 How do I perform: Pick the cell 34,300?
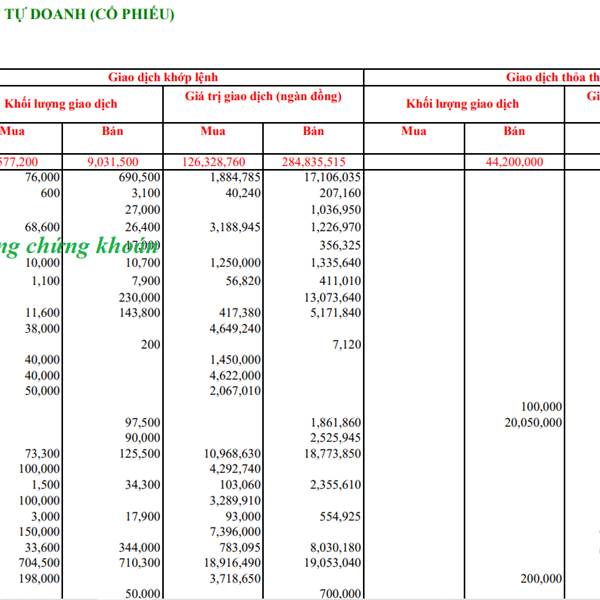(x=143, y=485)
